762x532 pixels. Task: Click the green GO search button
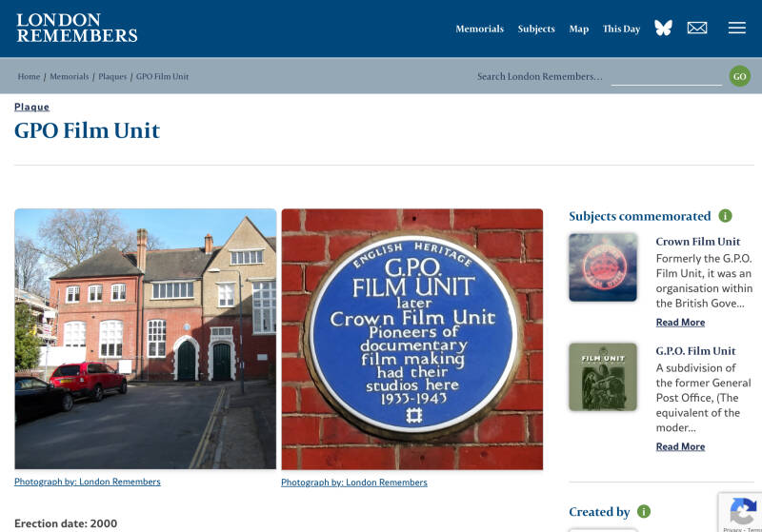tap(740, 76)
